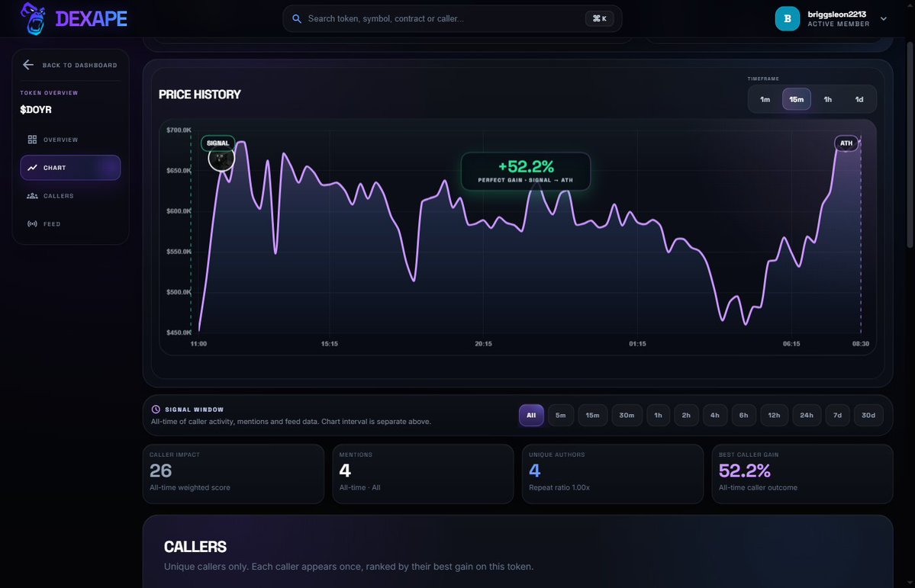Click the DEXAPE gorilla logo icon
Viewport: 915px width, 588px height.
(x=33, y=18)
